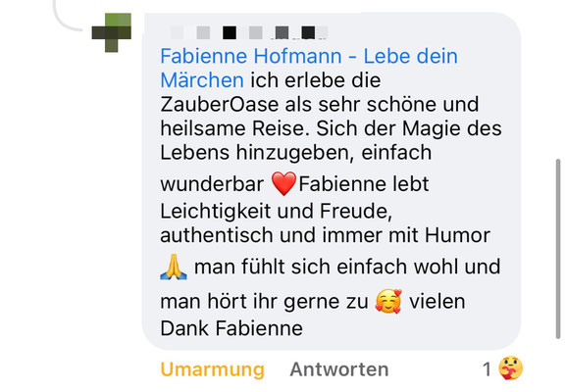Click the vertical scrollbar thumb on the right

tap(558, 249)
